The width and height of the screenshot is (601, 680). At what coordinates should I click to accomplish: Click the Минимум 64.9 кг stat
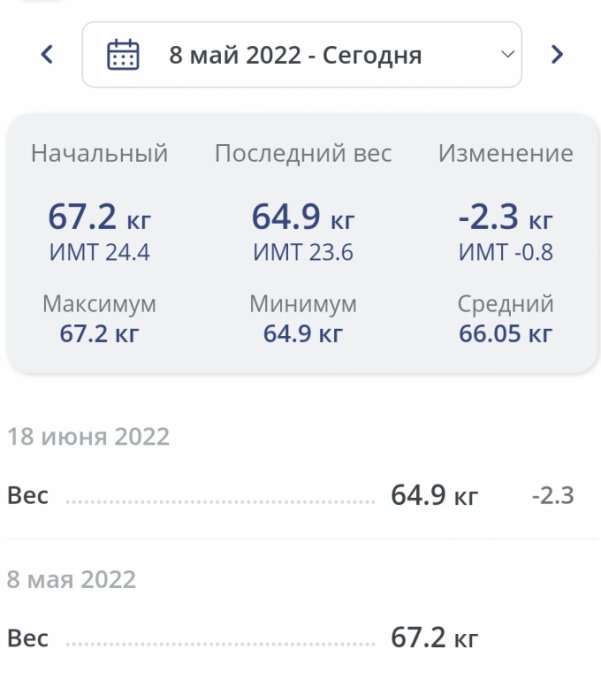[302, 333]
